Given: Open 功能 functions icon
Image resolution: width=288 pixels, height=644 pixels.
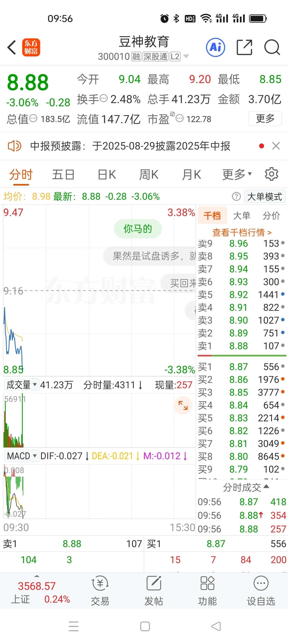Looking at the screenshot, I should point(207,591).
